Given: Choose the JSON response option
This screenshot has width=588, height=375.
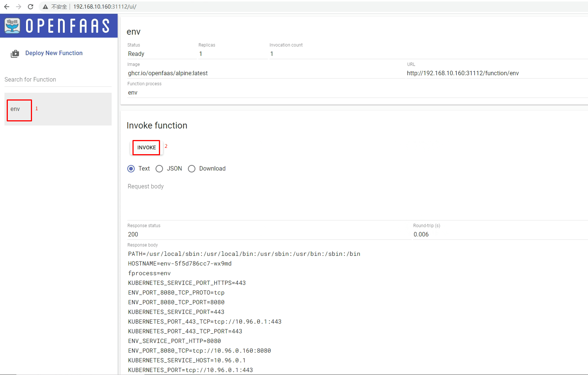Looking at the screenshot, I should (159, 169).
